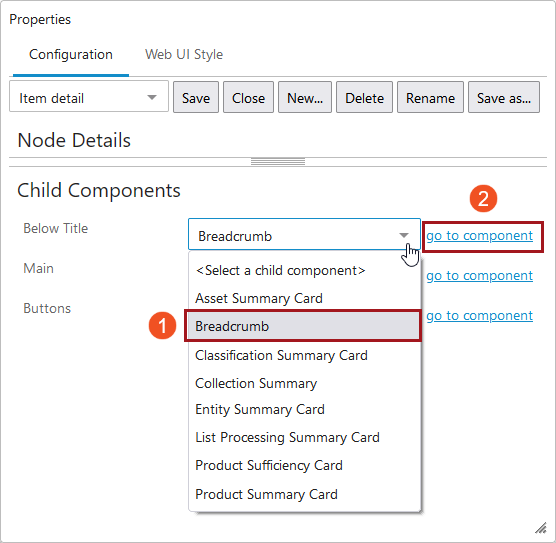Image resolution: width=556 pixels, height=543 pixels.
Task: Click the panel resize grip icon
Action: coord(541,528)
